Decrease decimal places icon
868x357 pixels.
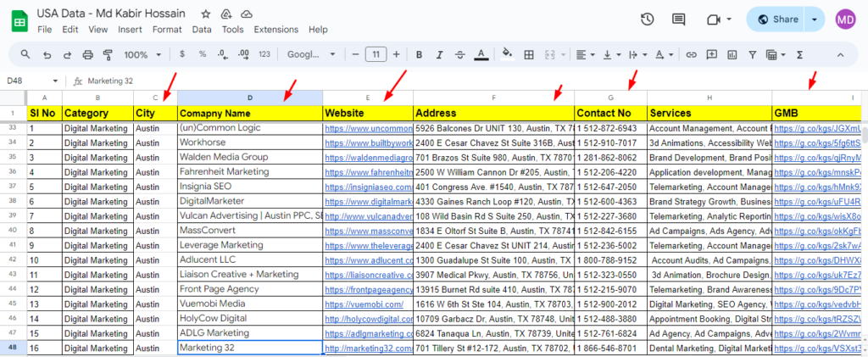(x=223, y=54)
